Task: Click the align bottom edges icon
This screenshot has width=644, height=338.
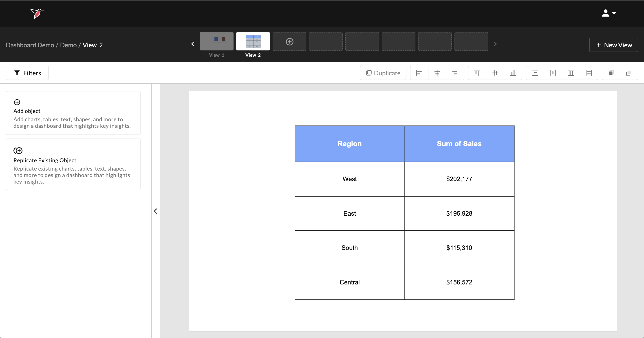Action: [x=513, y=73]
